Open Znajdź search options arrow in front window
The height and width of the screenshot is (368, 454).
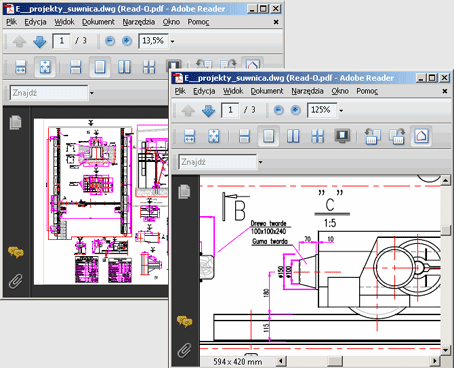[261, 162]
